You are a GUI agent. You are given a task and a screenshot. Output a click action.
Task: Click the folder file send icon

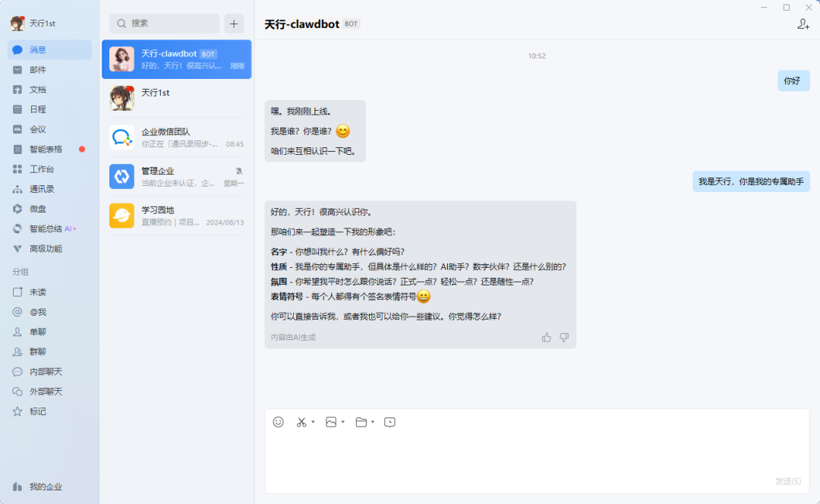click(x=361, y=422)
